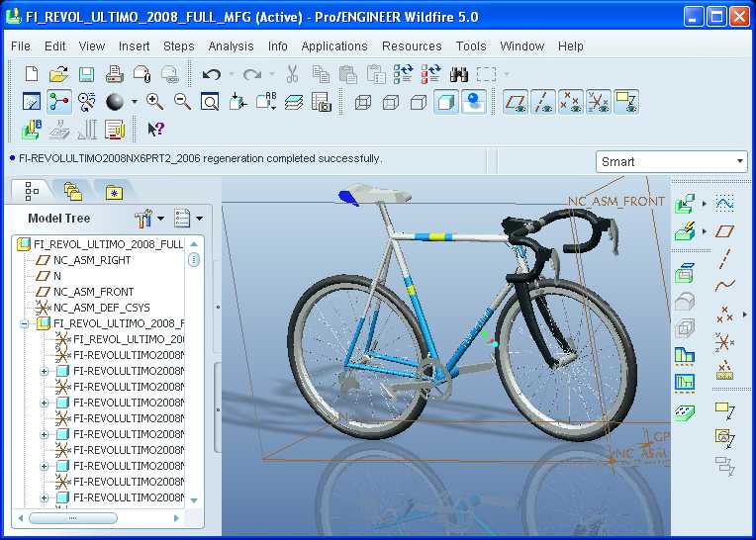The height and width of the screenshot is (540, 756).
Task: Toggle datum axes display on/off
Action: tap(542, 102)
